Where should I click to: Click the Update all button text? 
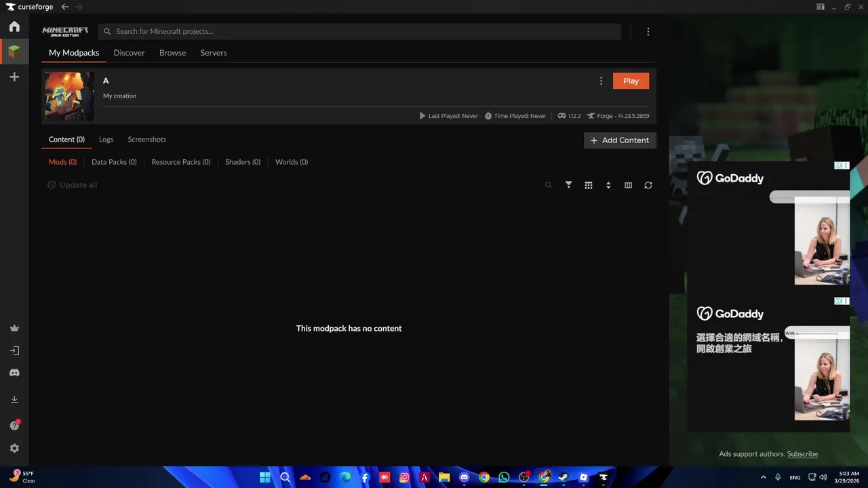click(x=78, y=185)
